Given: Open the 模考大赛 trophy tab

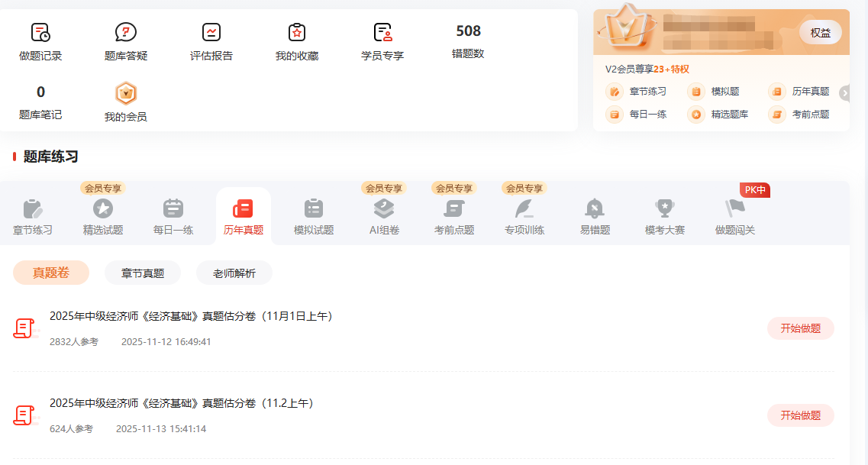Looking at the screenshot, I should tap(665, 216).
